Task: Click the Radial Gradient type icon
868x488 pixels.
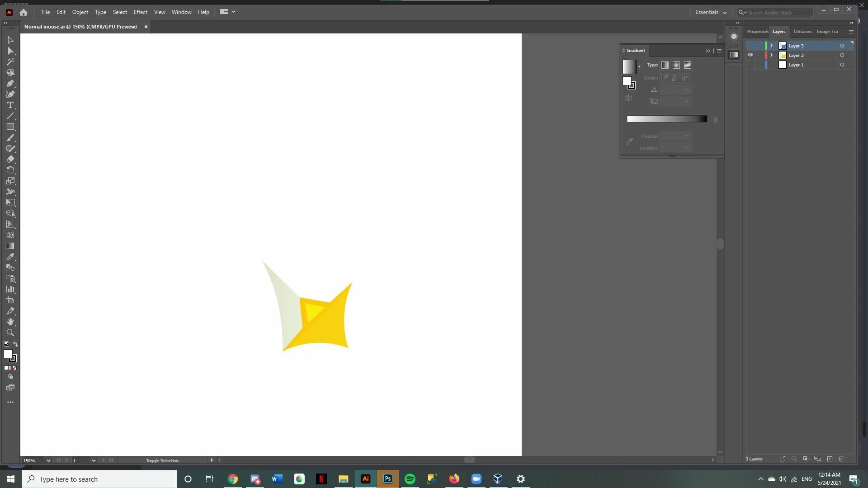Action: [x=676, y=65]
